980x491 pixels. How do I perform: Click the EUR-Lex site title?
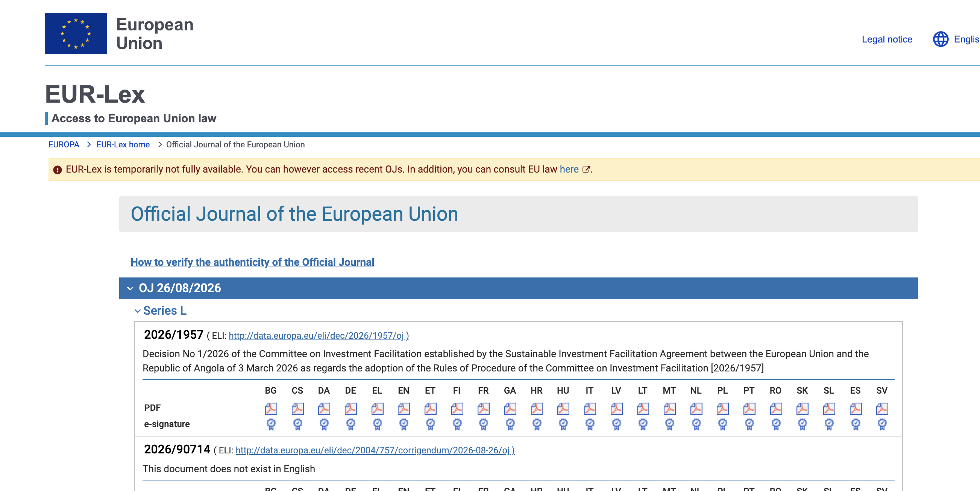(95, 94)
